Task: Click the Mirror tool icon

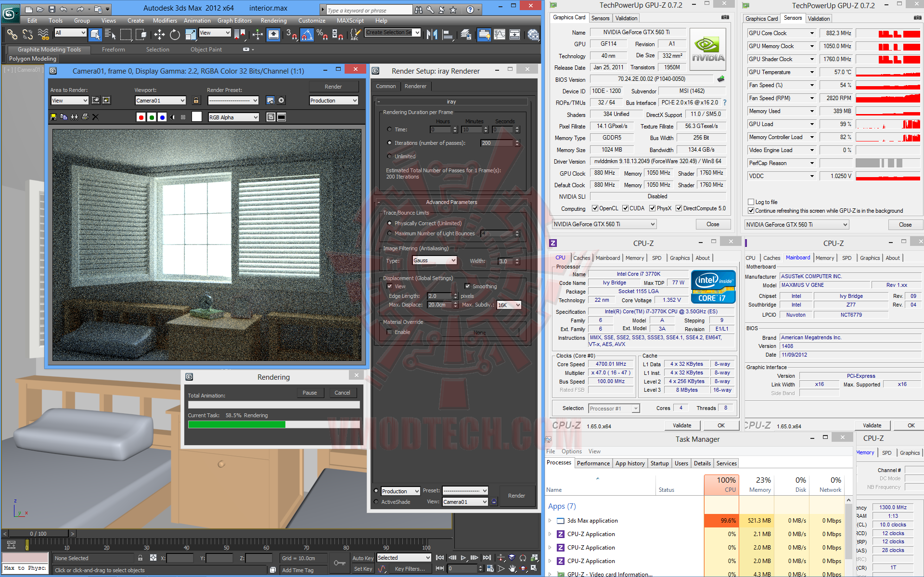Action: 432,35
